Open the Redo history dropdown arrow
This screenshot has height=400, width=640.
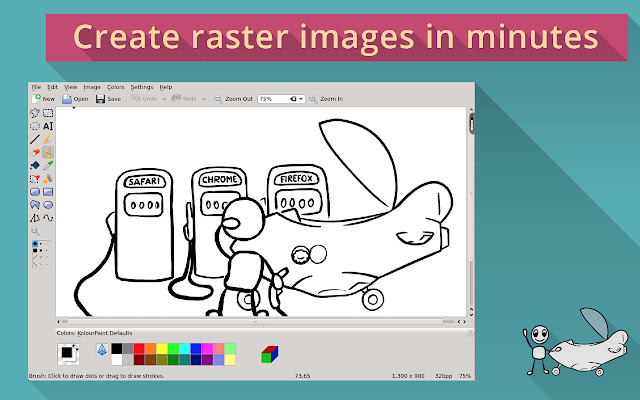click(x=204, y=99)
